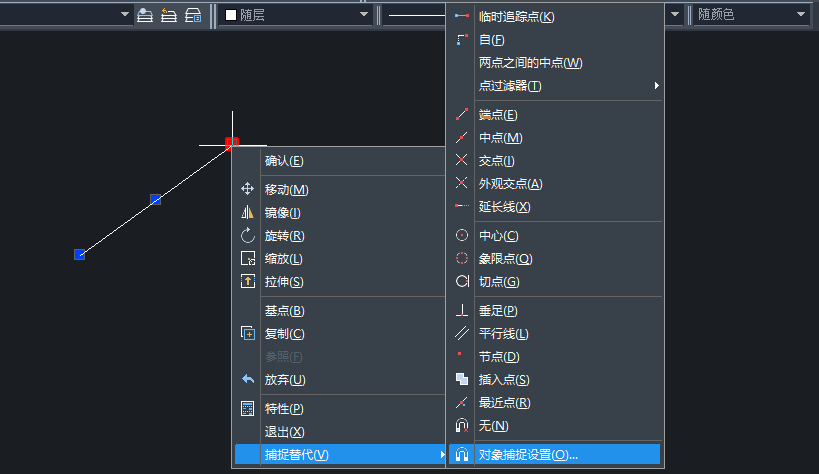This screenshot has width=819, height=474.
Task: Open the 随颜色 plot style dropdown
Action: (x=800, y=15)
